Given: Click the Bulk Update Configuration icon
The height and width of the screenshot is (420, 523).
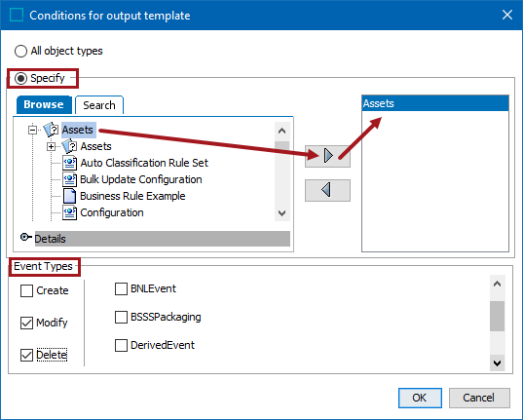Looking at the screenshot, I should (70, 179).
